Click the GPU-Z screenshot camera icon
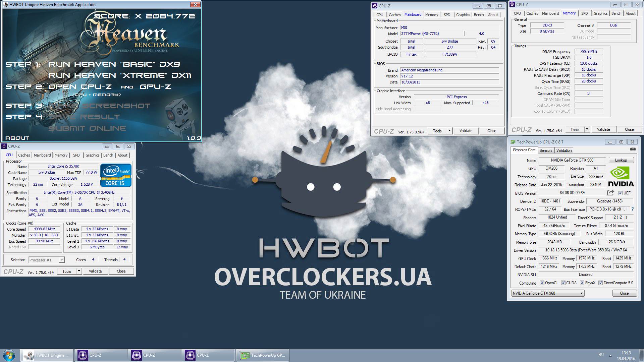The width and height of the screenshot is (644, 362). click(x=633, y=149)
